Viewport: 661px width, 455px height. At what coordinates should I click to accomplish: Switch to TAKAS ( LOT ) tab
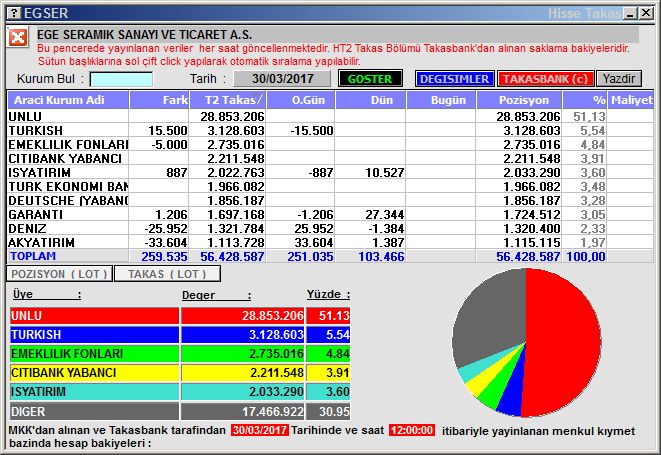pos(167,274)
